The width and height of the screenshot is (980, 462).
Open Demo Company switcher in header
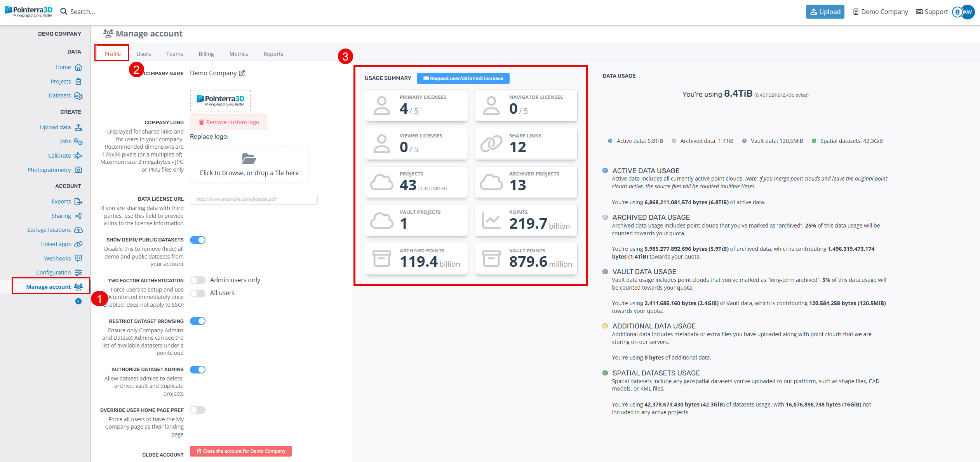pyautogui.click(x=880, y=12)
